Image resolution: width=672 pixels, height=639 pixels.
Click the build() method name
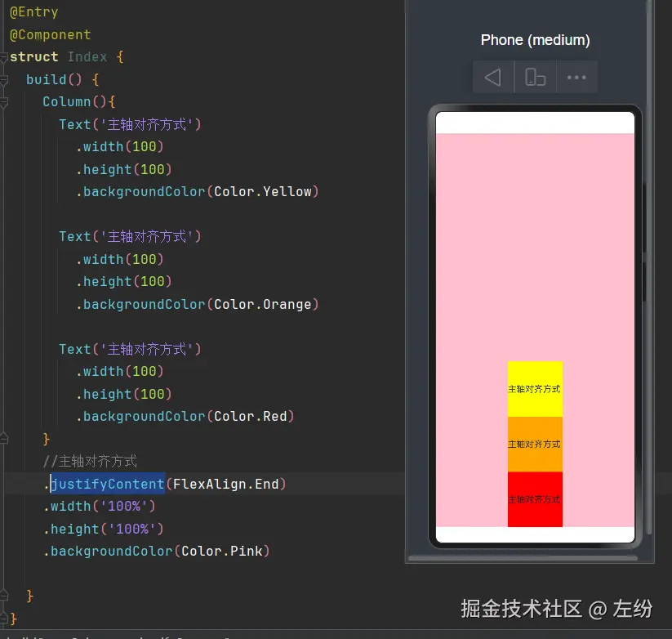point(47,80)
